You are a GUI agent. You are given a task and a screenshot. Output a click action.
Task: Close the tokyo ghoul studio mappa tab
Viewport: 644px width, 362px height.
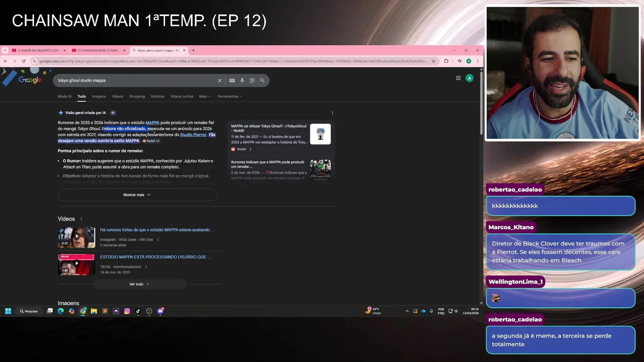[184, 50]
